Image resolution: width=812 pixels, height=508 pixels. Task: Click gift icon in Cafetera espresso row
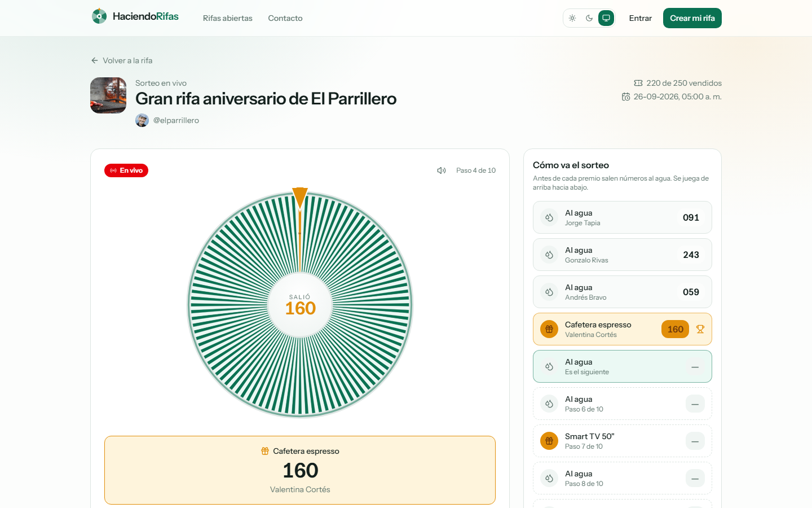point(549,329)
